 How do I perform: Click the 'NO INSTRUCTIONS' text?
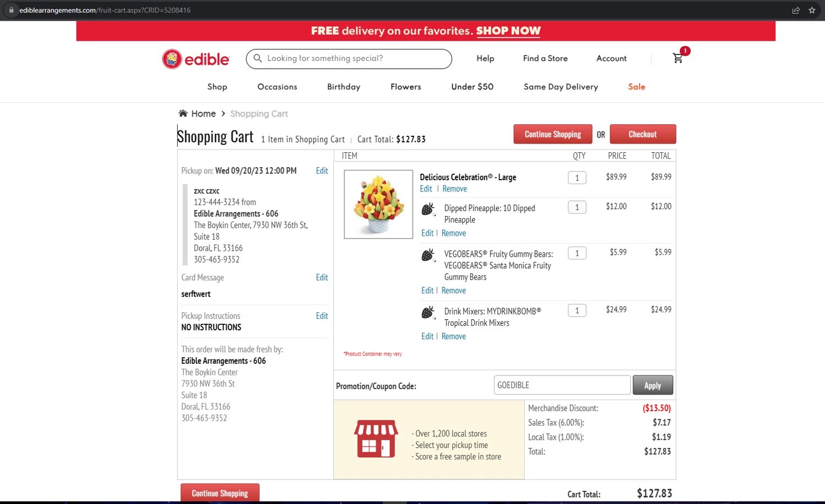tap(211, 328)
